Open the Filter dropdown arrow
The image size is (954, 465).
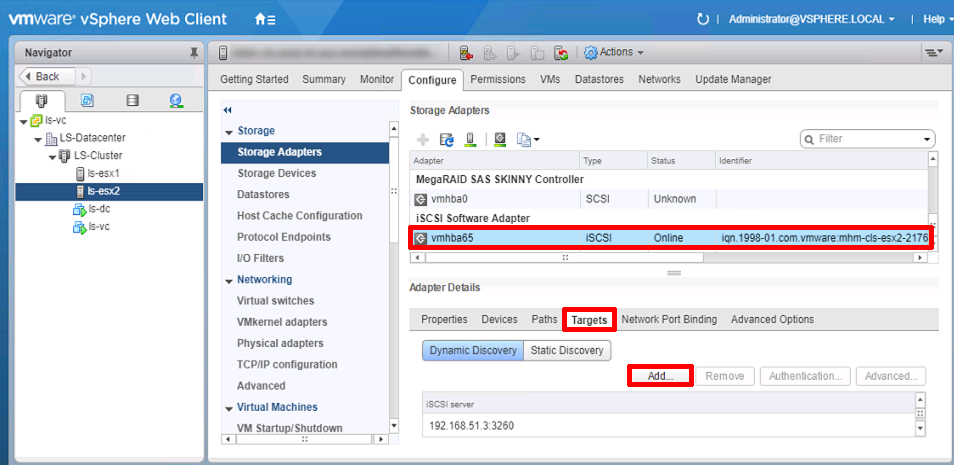coord(927,139)
